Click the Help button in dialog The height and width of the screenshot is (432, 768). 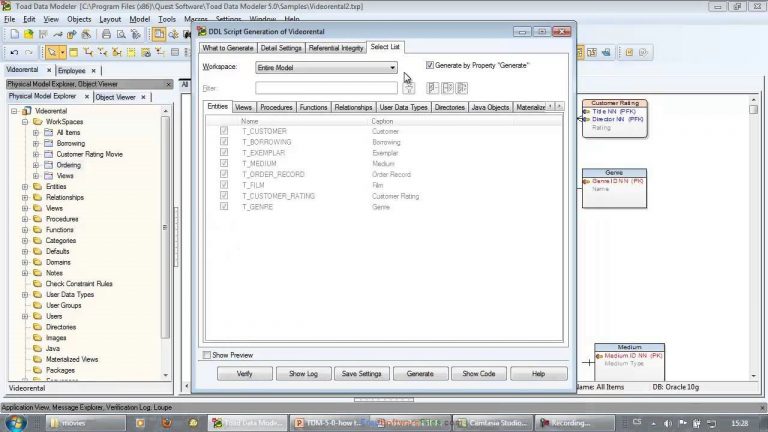click(538, 374)
